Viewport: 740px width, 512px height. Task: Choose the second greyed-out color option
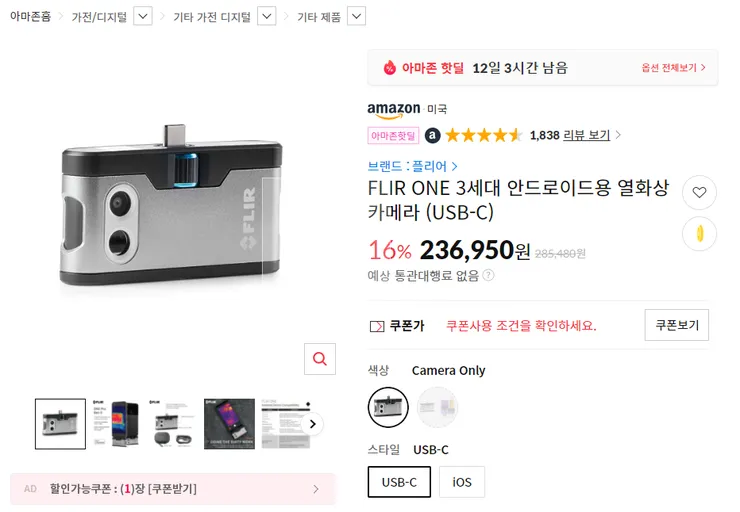(437, 407)
